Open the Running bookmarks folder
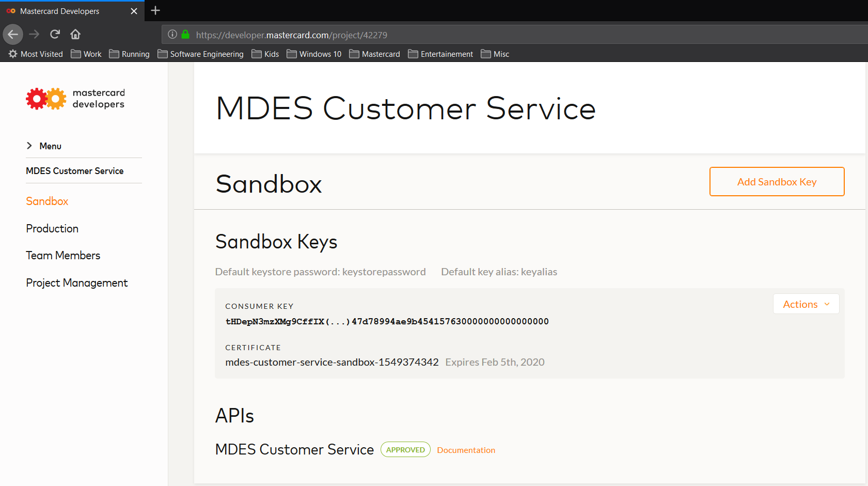 pos(129,54)
